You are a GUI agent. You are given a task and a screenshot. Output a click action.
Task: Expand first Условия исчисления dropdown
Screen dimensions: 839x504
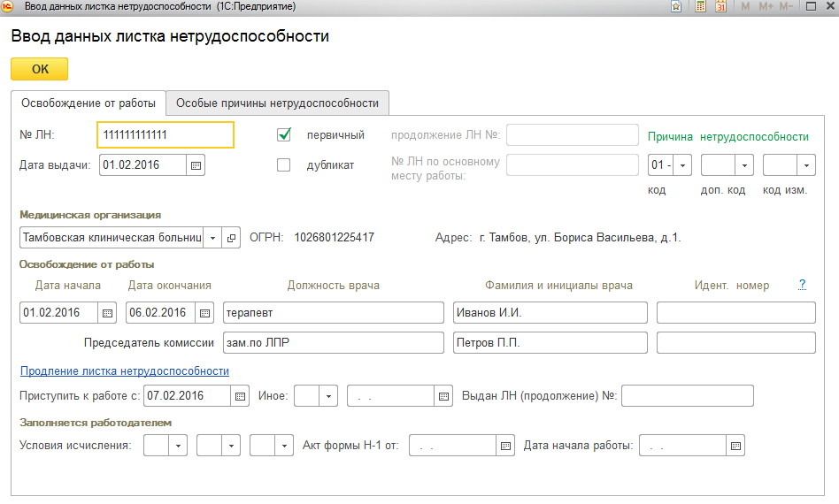pos(178,446)
